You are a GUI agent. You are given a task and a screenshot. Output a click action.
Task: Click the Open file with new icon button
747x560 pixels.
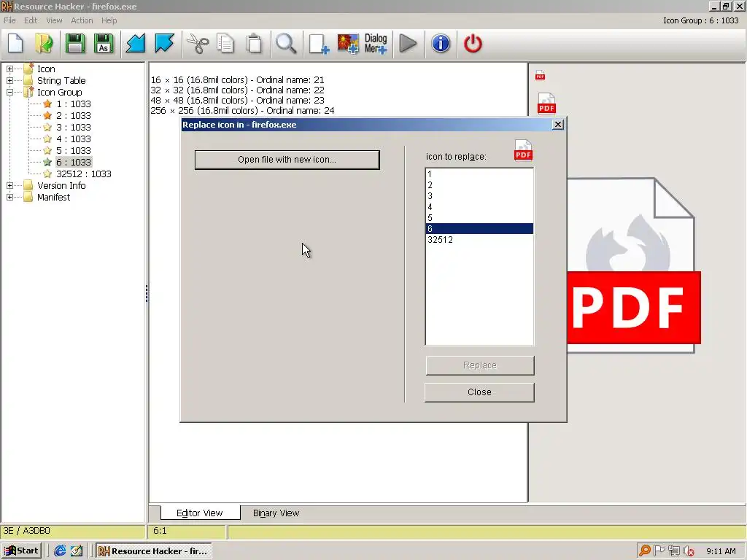[287, 160]
